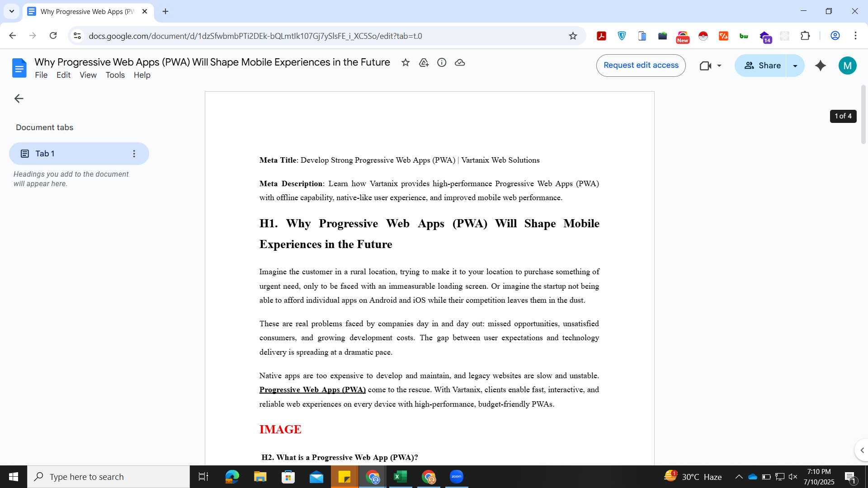Bookmark this tab with the star

point(573,36)
